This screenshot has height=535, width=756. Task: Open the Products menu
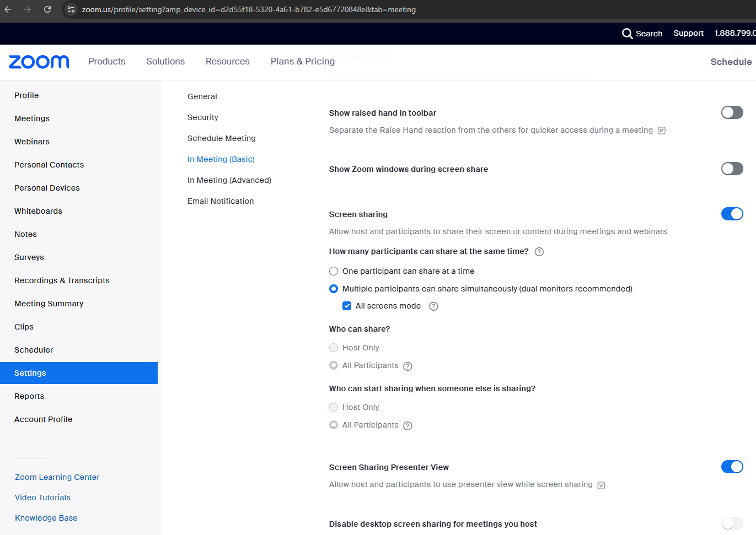click(x=106, y=62)
